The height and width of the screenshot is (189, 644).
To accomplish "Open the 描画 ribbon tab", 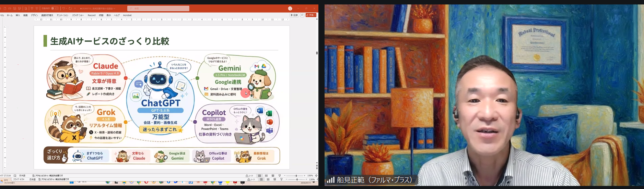I will click(x=25, y=15).
